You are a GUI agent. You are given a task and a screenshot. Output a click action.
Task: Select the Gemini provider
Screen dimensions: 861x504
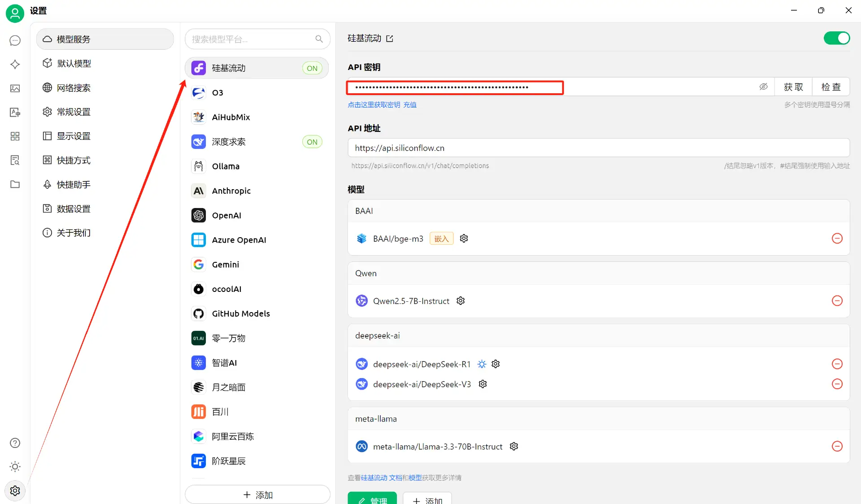(x=257, y=265)
